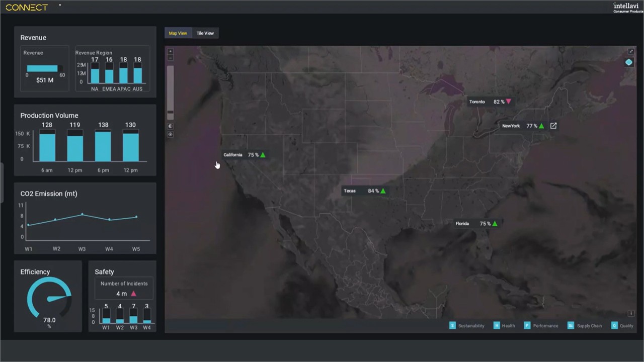644x362 pixels.
Task: Toggle the Health legend filter
Action: pos(497,326)
